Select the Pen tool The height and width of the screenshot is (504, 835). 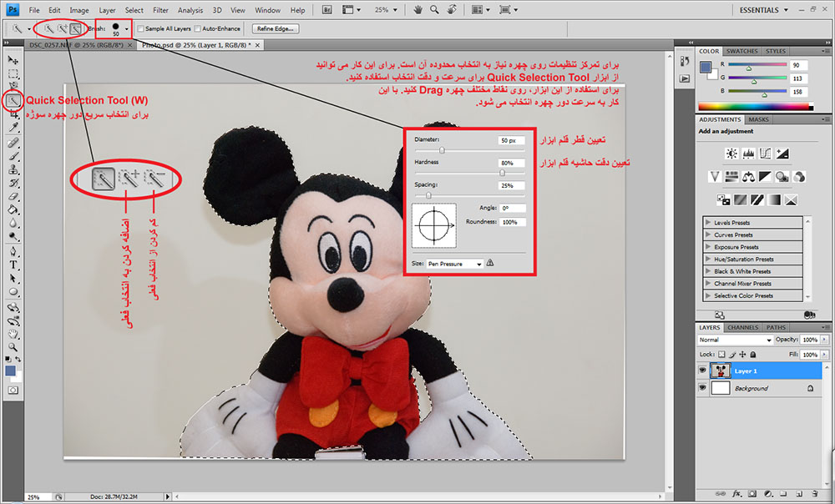(x=13, y=252)
